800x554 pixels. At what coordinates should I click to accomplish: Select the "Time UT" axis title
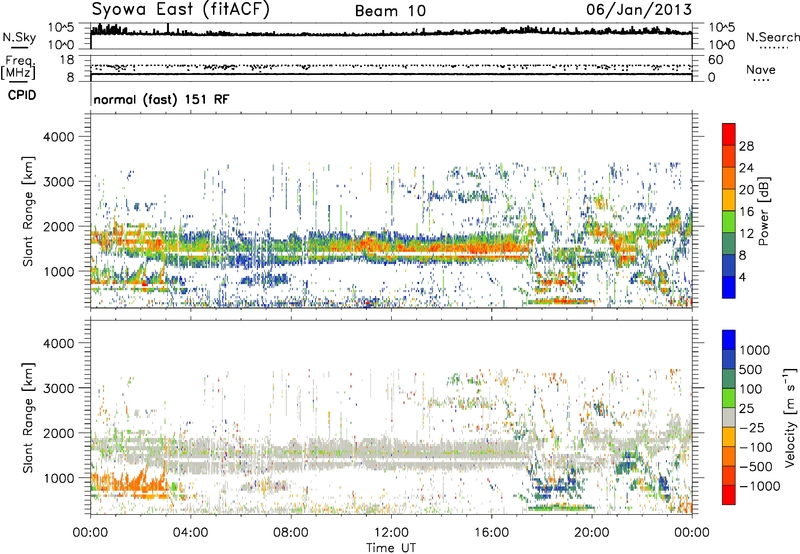[x=391, y=548]
